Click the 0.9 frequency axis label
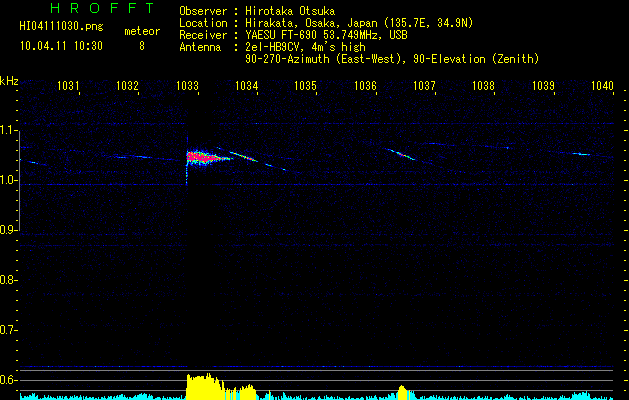This screenshot has height=400, width=629. point(8,230)
